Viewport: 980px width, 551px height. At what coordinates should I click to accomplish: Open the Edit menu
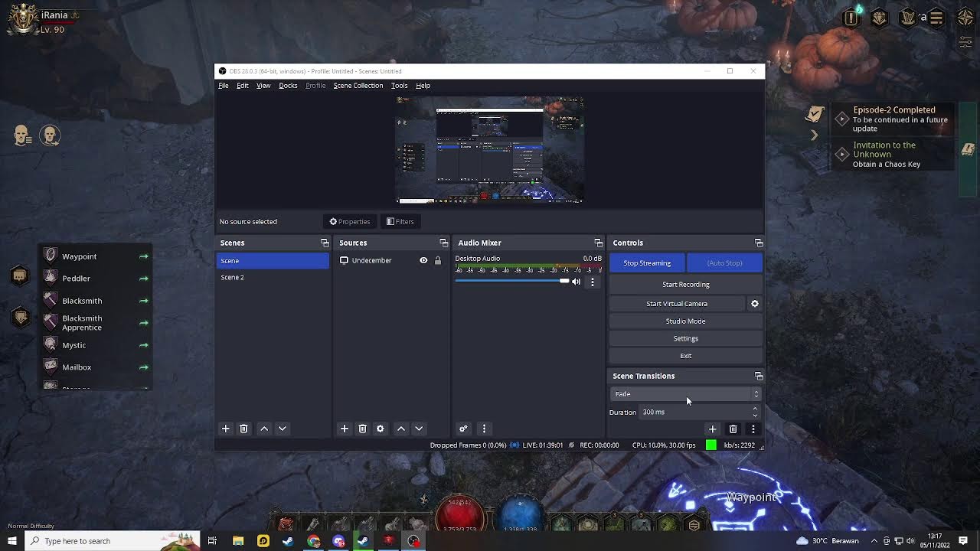(x=242, y=86)
